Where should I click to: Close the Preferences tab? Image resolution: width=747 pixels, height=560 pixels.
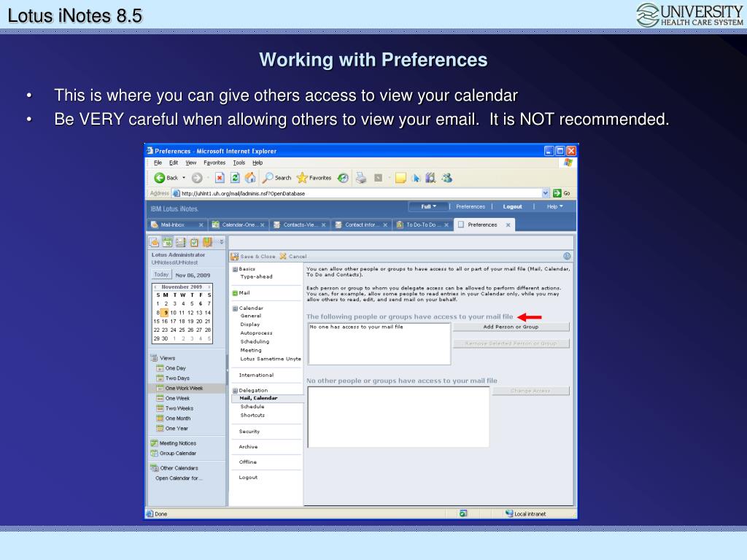[508, 225]
